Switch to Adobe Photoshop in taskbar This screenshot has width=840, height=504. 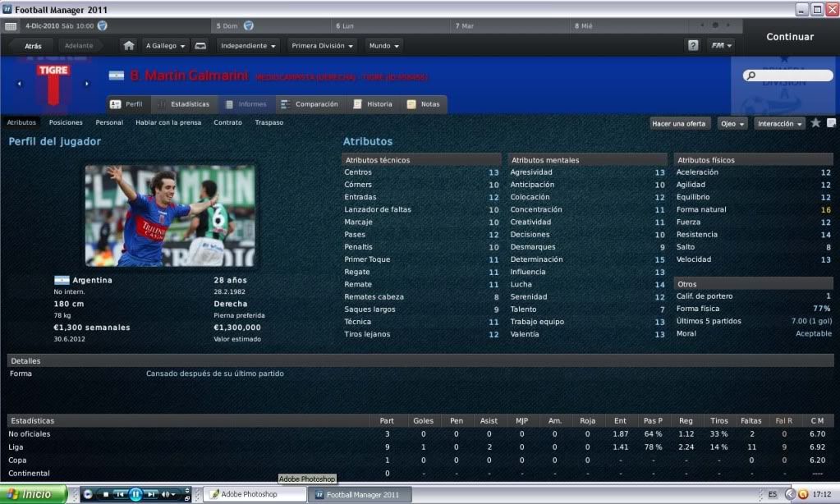pyautogui.click(x=255, y=494)
